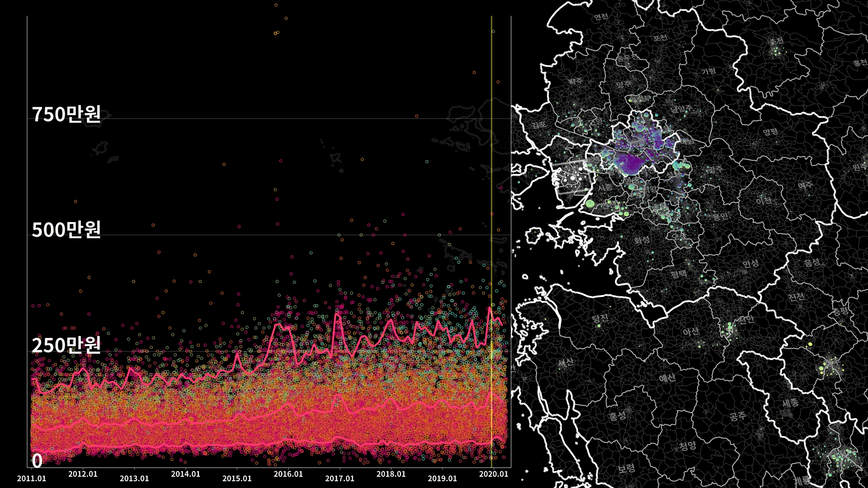Image resolution: width=868 pixels, height=488 pixels.
Task: Click the 500만원 y-axis label
Action: click(66, 230)
